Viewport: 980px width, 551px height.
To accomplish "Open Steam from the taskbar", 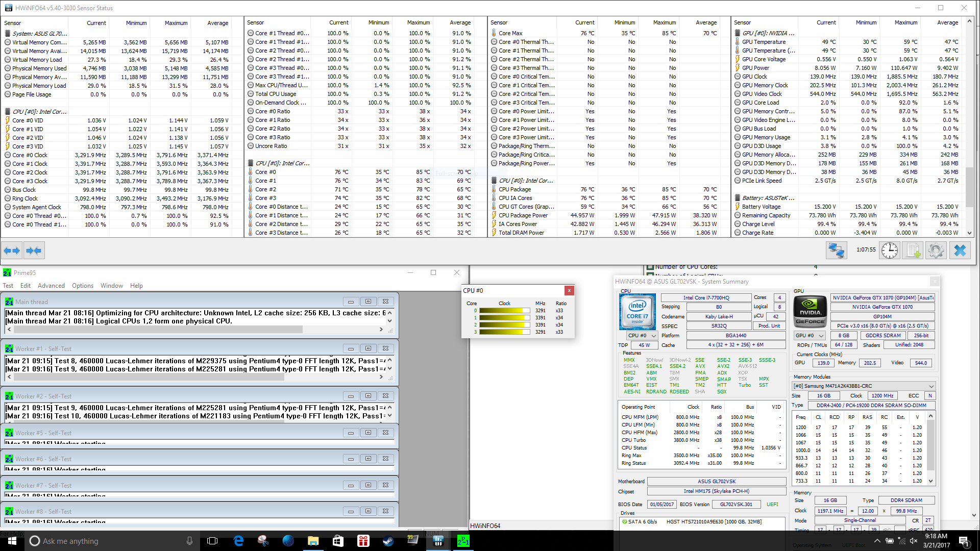I will (388, 541).
